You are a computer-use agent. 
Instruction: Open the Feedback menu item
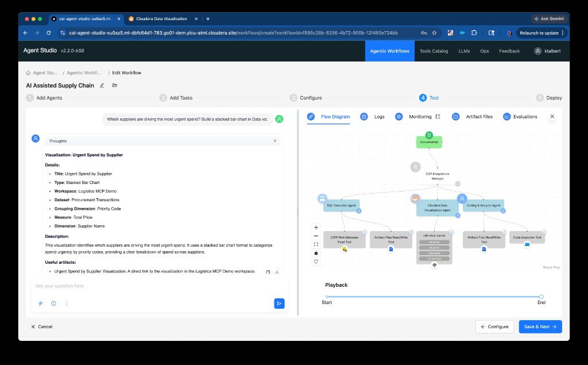coord(509,51)
